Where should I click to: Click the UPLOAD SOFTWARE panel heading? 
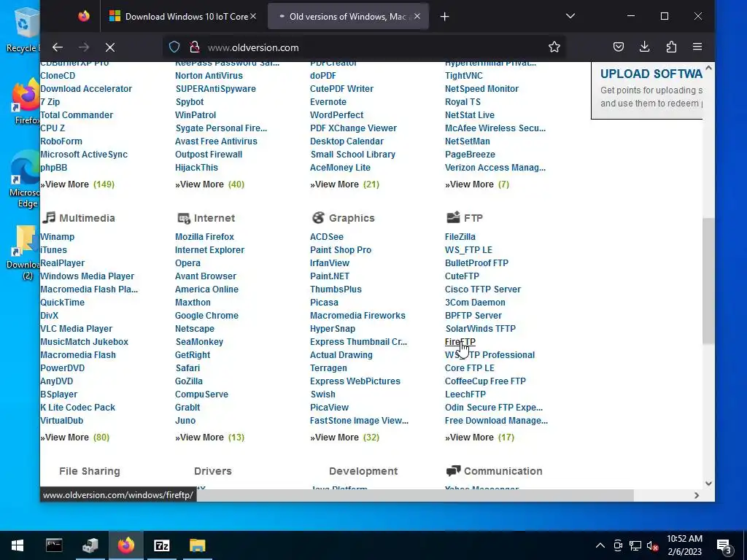(x=651, y=74)
